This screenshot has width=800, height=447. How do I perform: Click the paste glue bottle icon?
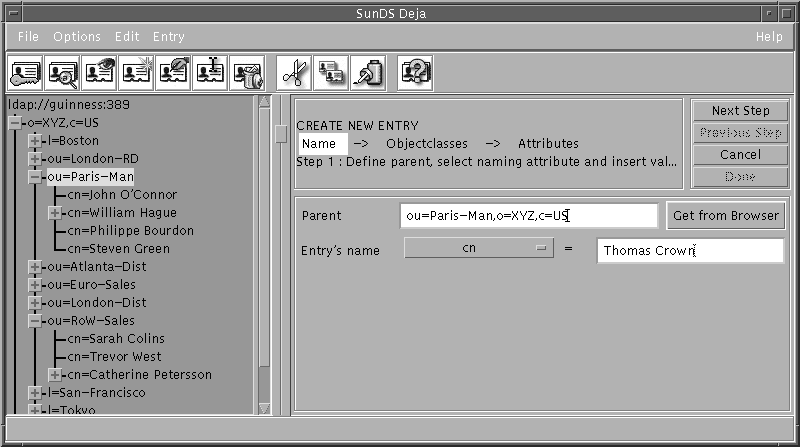click(368, 73)
